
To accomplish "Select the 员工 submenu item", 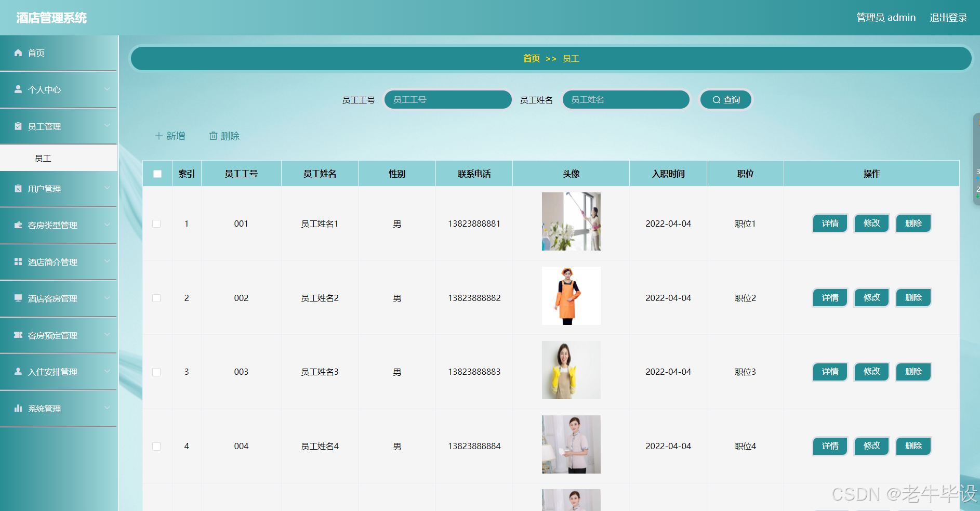I will click(x=59, y=158).
